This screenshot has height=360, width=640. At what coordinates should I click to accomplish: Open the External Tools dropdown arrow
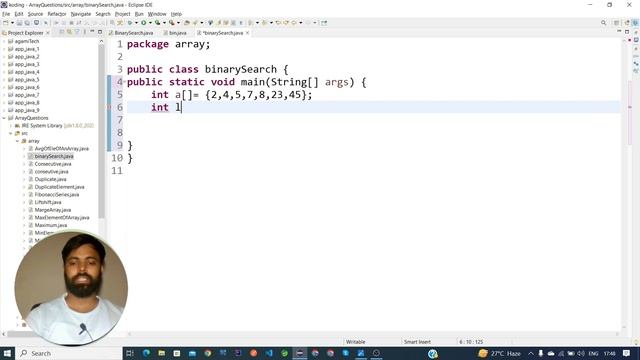178,23
